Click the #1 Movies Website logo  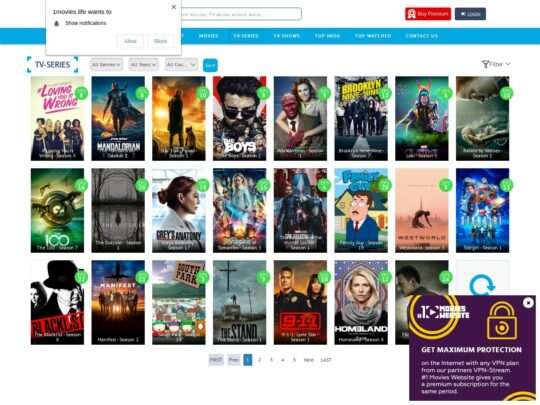tap(444, 312)
